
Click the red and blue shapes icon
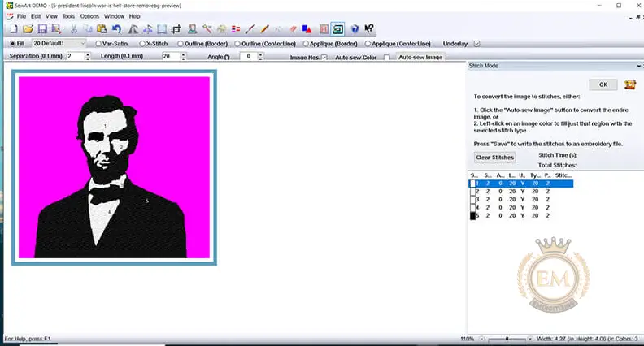click(x=307, y=29)
